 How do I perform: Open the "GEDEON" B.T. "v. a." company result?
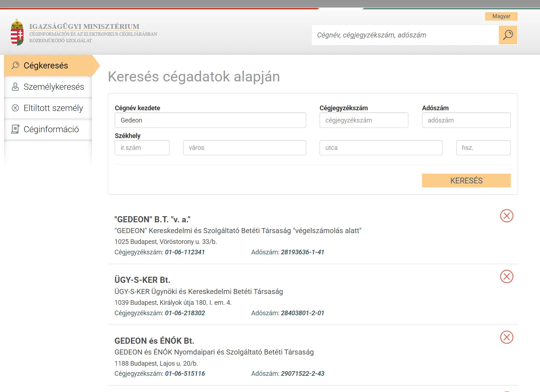tap(152, 219)
